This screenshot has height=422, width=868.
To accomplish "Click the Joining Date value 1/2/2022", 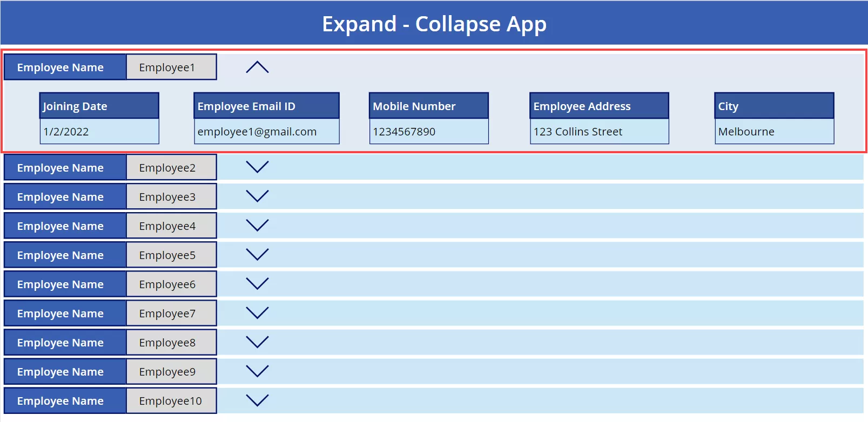I will (99, 132).
